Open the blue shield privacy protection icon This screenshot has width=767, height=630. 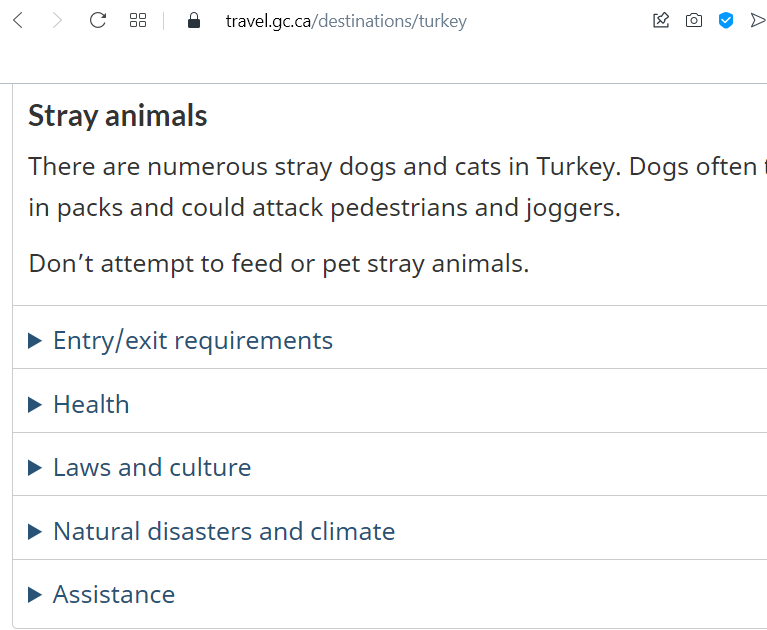coord(726,20)
